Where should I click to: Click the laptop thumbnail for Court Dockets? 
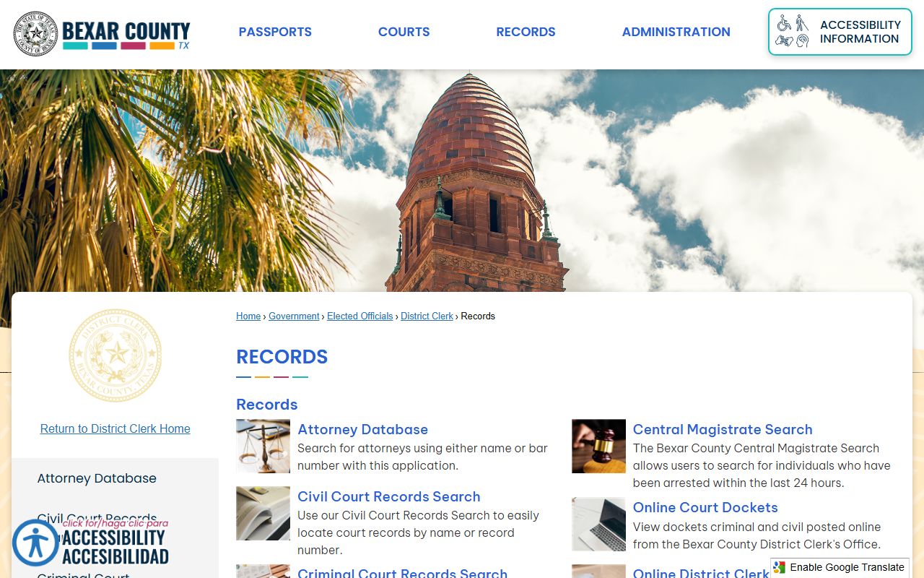[598, 524]
